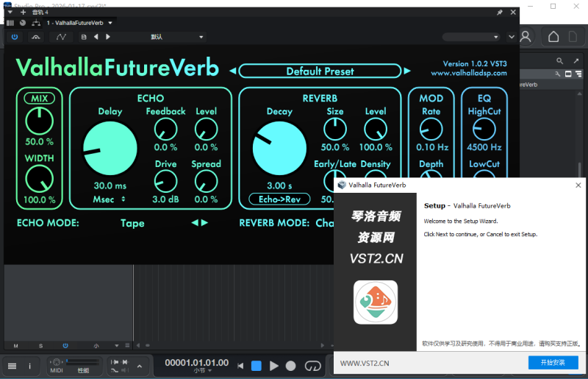Open the 默认 preset dropdown
The image size is (588, 379).
coord(176,37)
